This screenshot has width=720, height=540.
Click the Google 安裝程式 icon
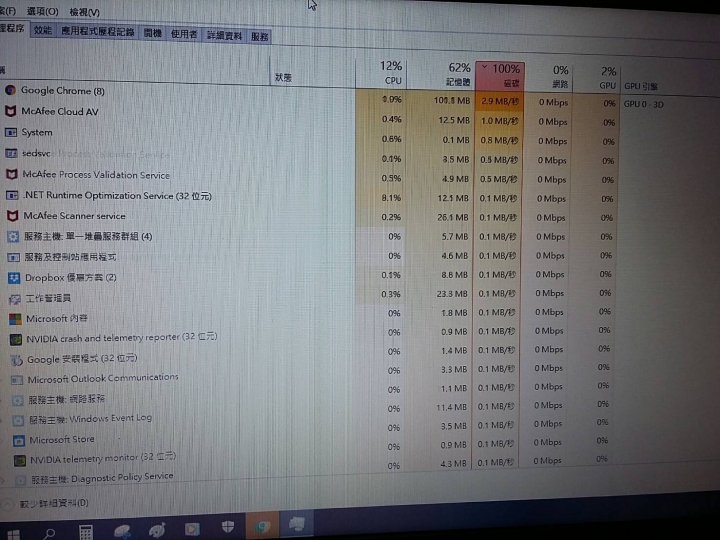tap(17, 360)
